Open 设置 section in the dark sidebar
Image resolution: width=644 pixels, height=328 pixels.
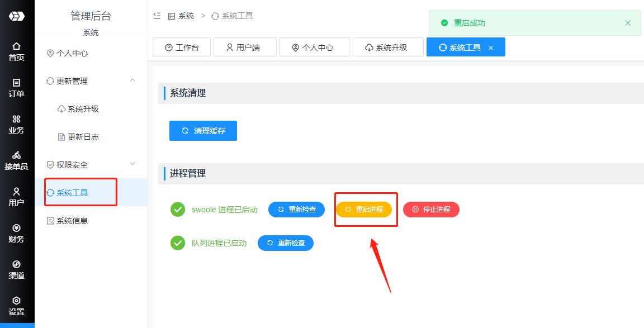coord(16,306)
